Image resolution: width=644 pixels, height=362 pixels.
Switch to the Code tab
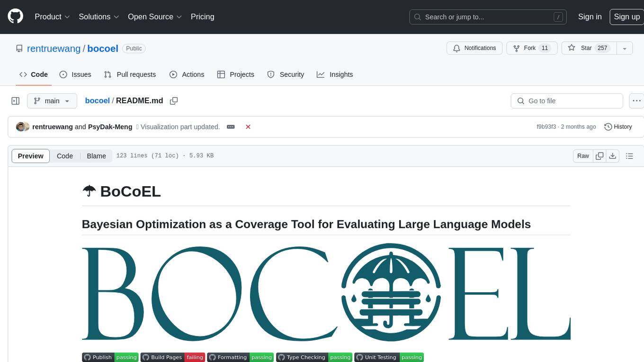coord(33,74)
